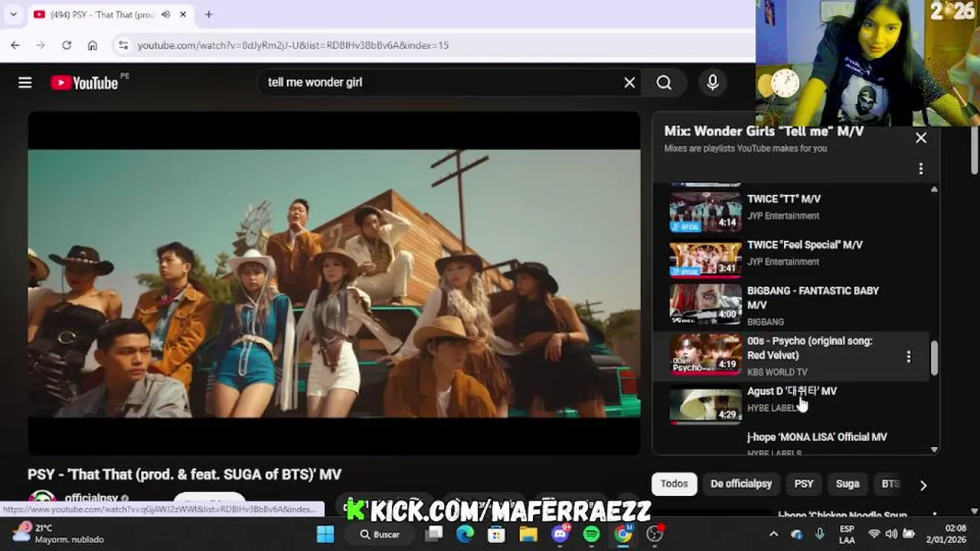Image resolution: width=980 pixels, height=551 pixels.
Task: Close the PSY That That tab
Action: 183,15
